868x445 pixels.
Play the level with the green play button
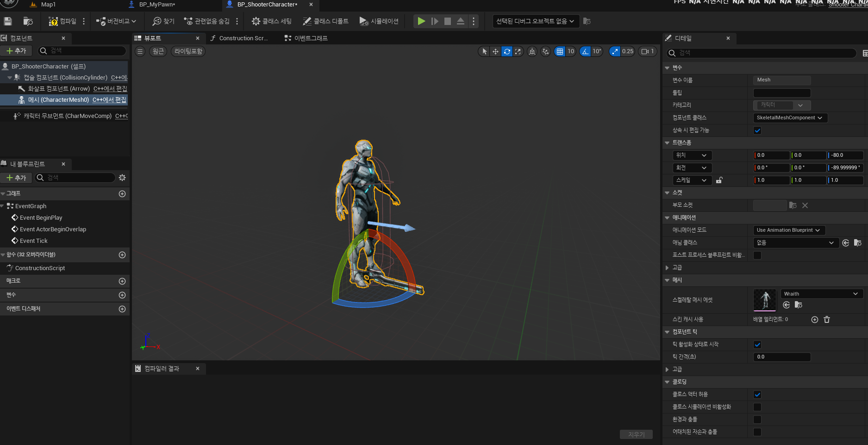(x=421, y=21)
